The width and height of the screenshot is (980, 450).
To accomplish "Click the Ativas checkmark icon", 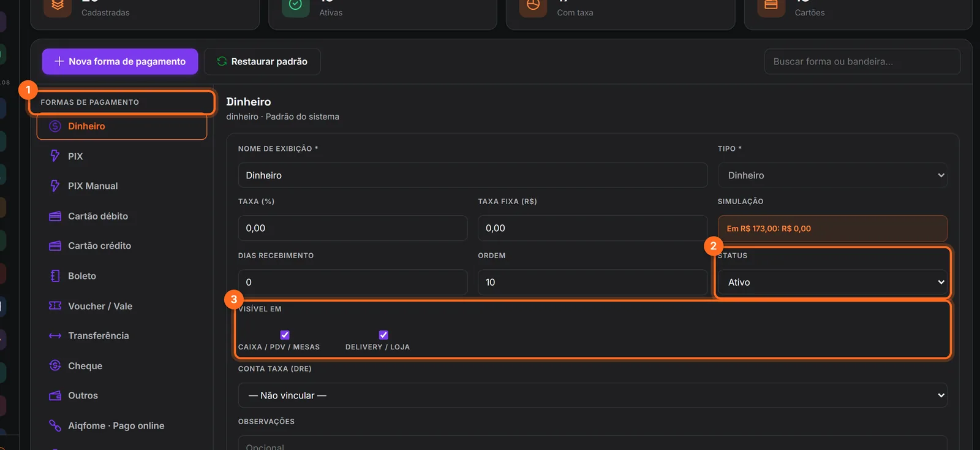I will tap(295, 5).
